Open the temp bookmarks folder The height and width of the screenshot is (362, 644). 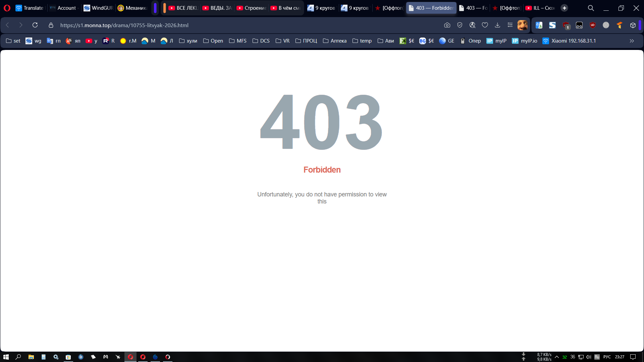362,41
